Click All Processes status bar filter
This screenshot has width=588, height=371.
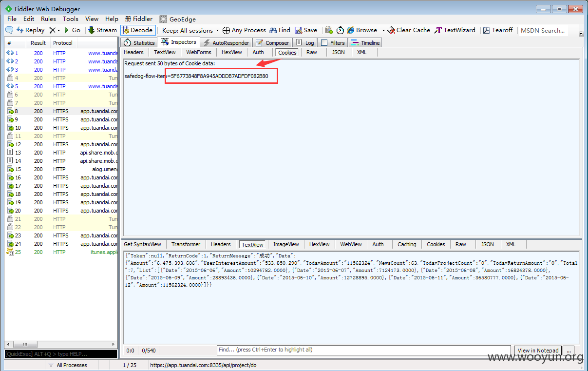(x=67, y=365)
